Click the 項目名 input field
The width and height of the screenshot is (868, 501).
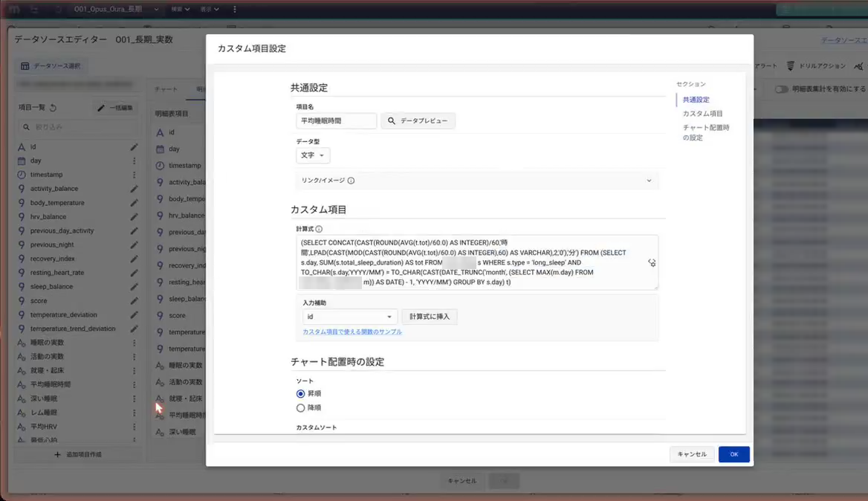click(x=336, y=120)
